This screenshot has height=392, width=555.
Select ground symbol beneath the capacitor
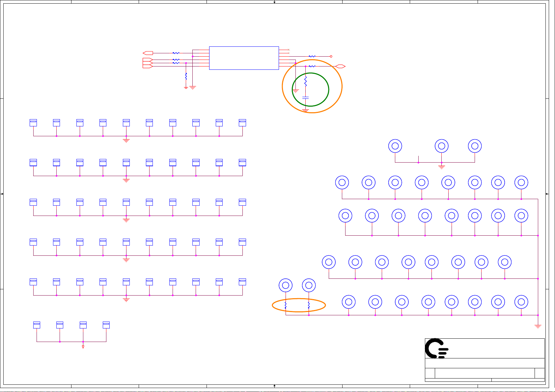pos(306,111)
